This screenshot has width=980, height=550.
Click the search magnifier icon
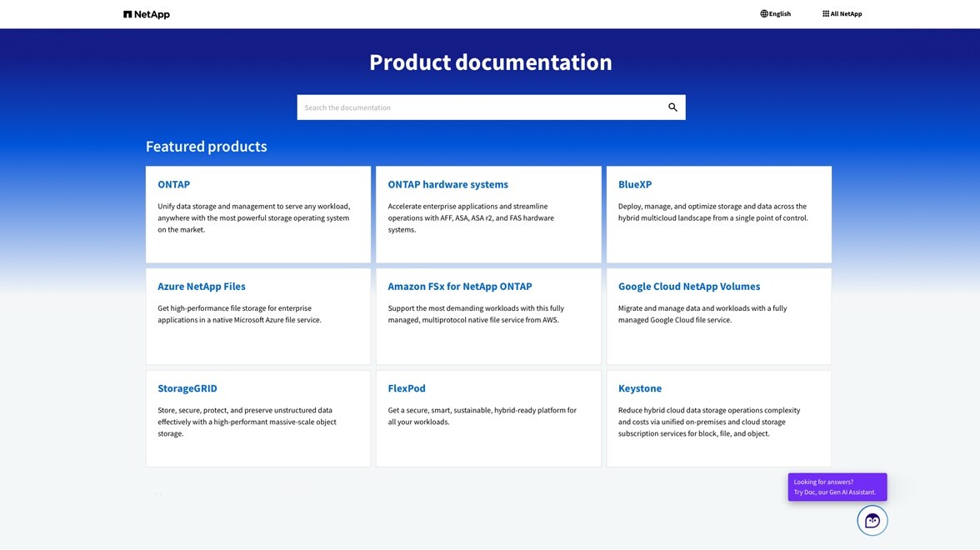pos(672,107)
